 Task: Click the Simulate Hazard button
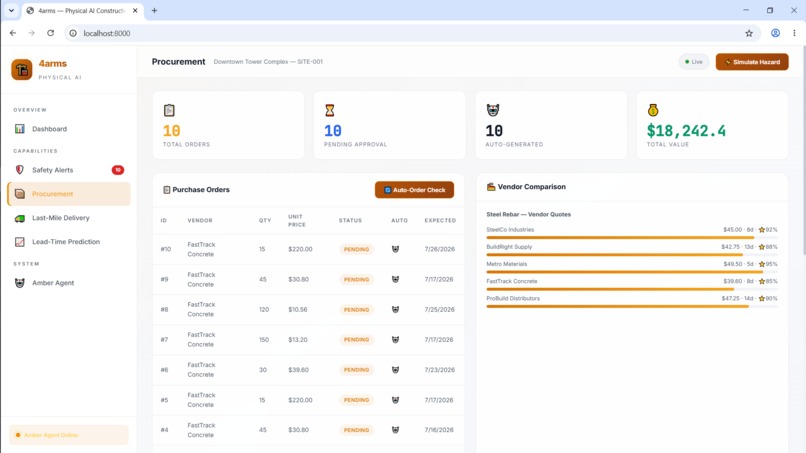tap(752, 62)
